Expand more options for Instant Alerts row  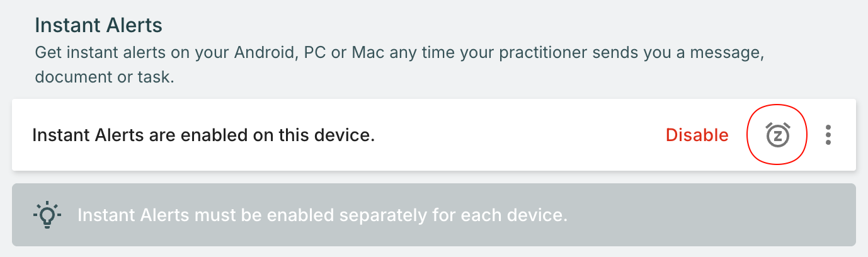828,135
